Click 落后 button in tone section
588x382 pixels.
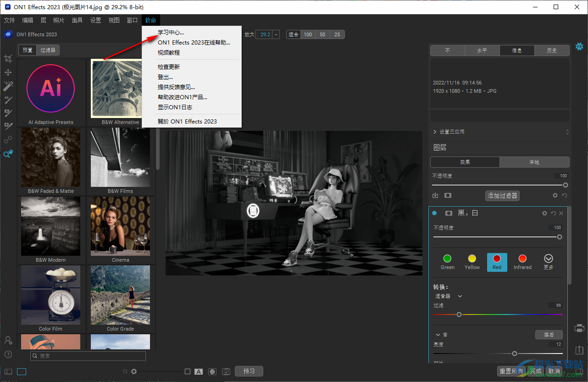click(549, 335)
